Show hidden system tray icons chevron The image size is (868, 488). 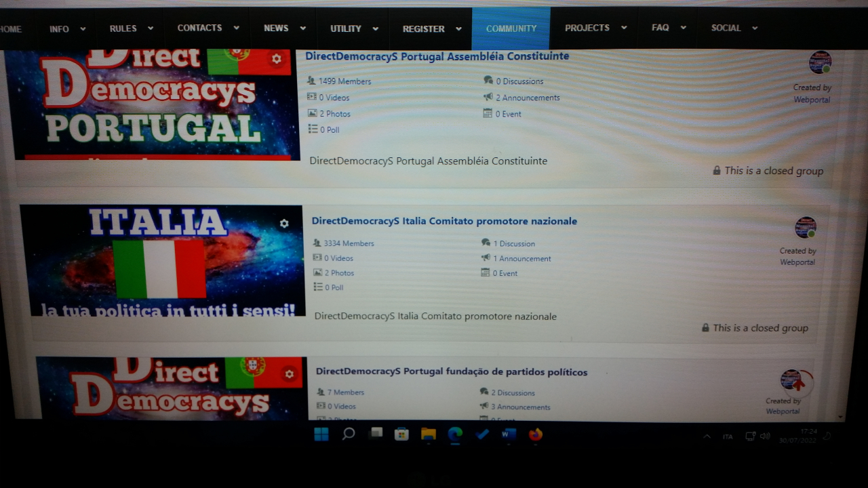pos(707,436)
